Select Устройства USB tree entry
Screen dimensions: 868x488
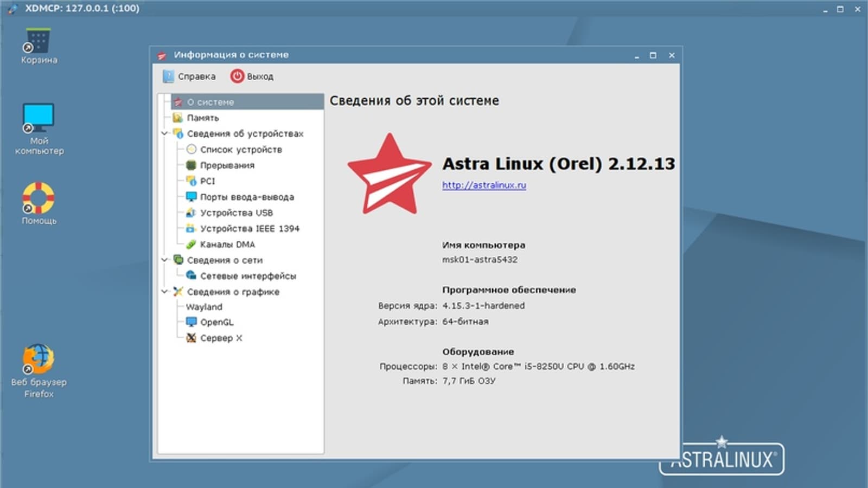coord(237,213)
